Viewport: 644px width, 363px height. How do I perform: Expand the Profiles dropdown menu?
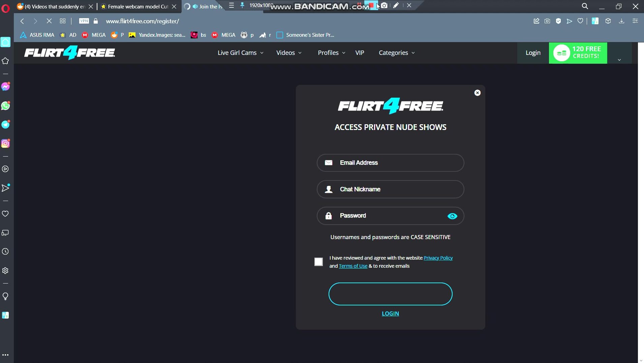click(331, 53)
